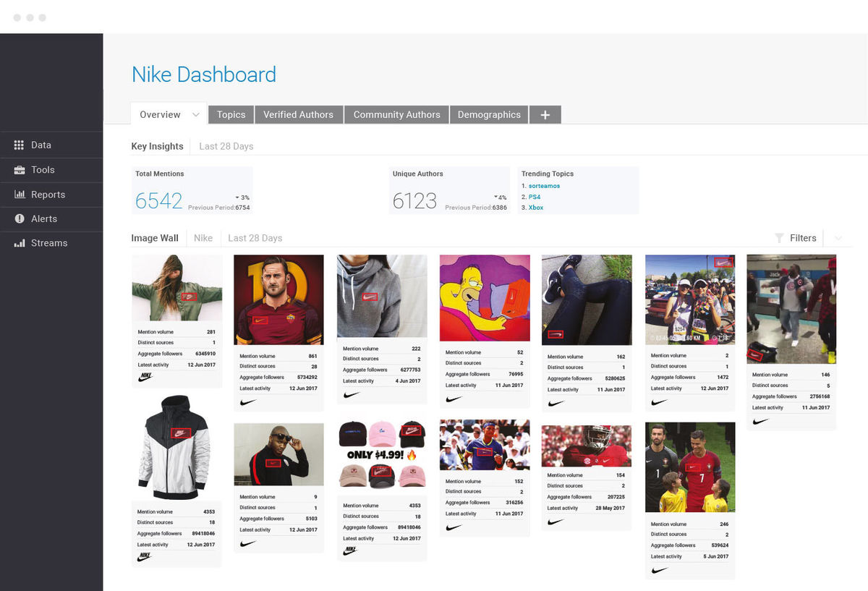Image resolution: width=868 pixels, height=591 pixels.
Task: Open the ONLY $4.99 hats image
Action: [382, 456]
